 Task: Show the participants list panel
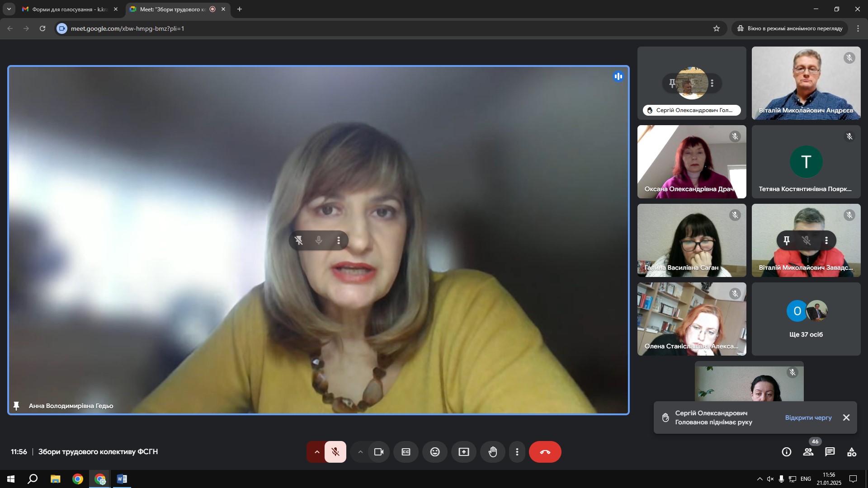[x=808, y=452]
